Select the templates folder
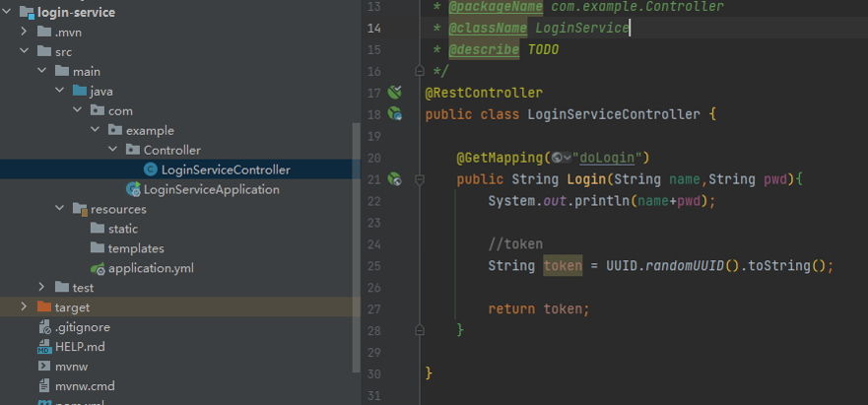 click(136, 248)
